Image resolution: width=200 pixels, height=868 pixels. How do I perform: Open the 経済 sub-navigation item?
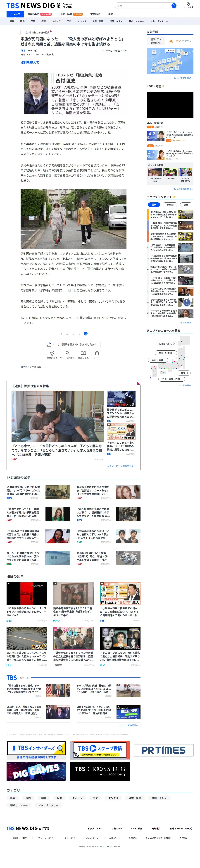pyautogui.click(x=43, y=21)
